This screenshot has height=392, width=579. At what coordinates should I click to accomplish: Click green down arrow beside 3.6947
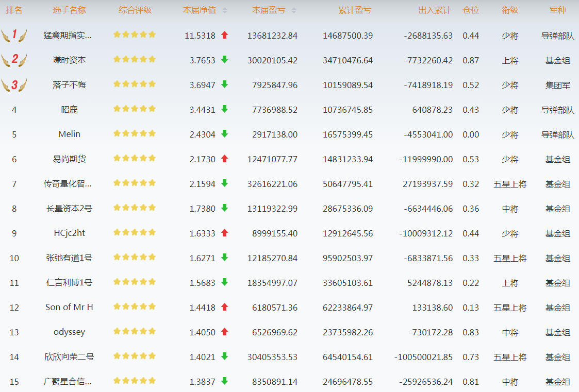tap(224, 84)
